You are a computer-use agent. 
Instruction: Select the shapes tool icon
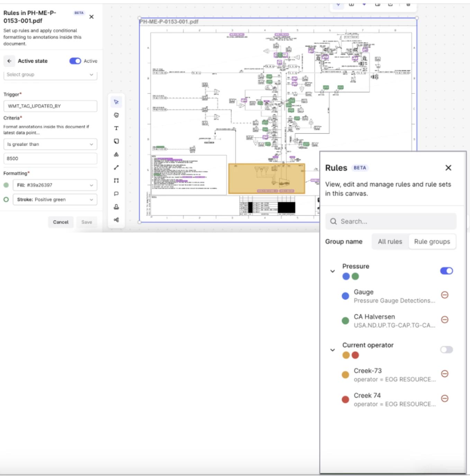click(x=116, y=155)
